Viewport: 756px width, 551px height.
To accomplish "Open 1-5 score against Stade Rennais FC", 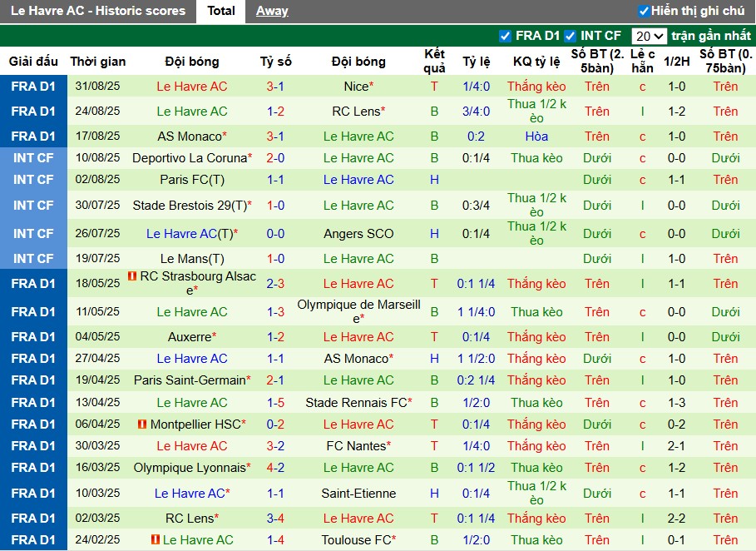I will click(275, 403).
